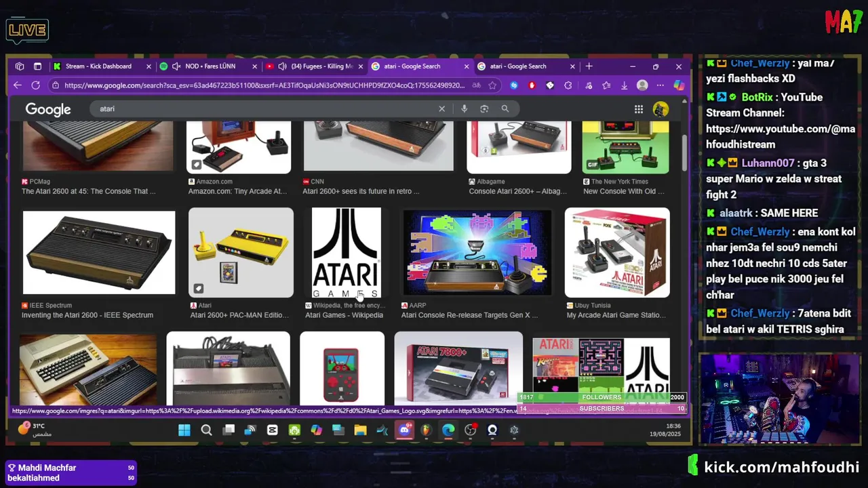Open IEEE Spectrum Atari 2600 image
Screen dimensions: 868x488
(x=99, y=252)
